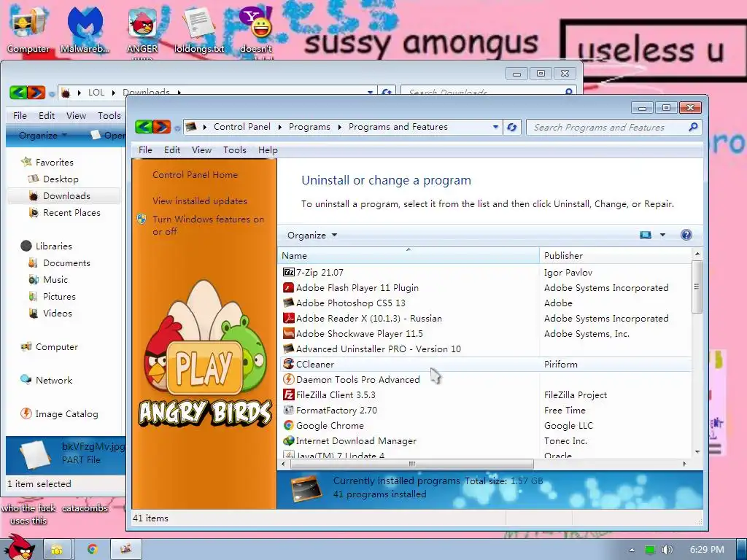Image resolution: width=747 pixels, height=560 pixels.
Task: Open File menu in the Downloads window
Action: [20, 116]
